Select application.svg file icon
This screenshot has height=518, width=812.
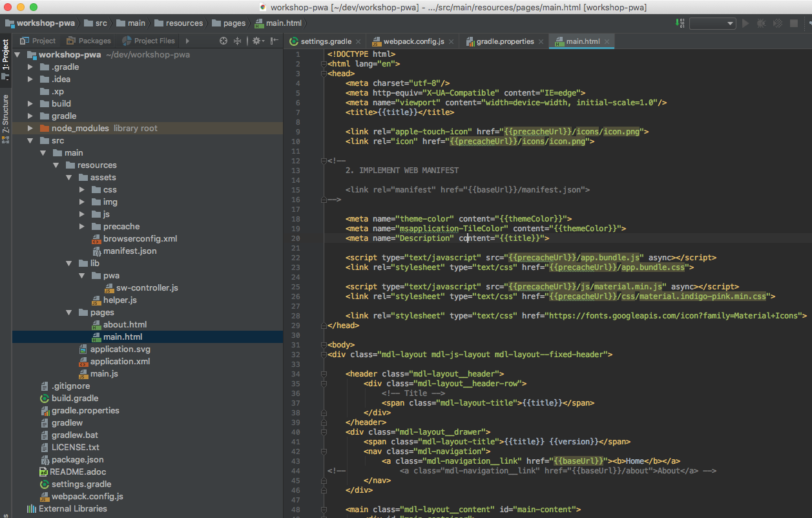[x=83, y=349]
